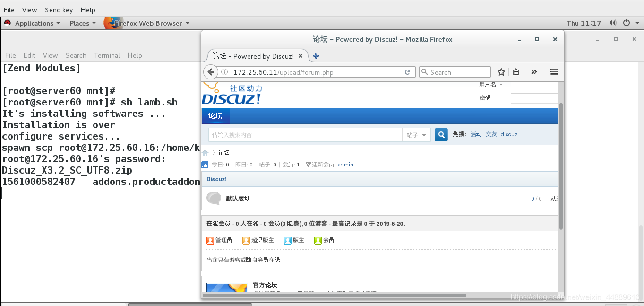Open terminal Terminal menu
The image size is (644, 306).
coord(107,55)
